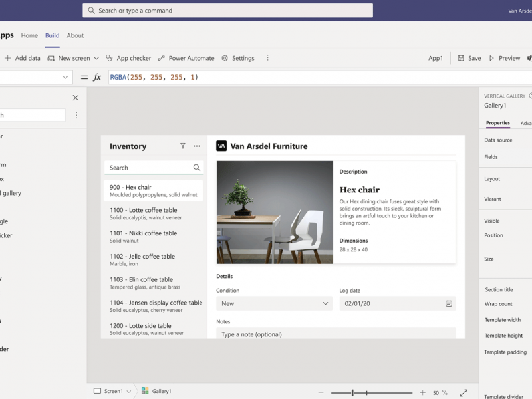Viewport: 532px width, 399px height.
Task: Adjust the zoom slider handle
Action: point(352,392)
